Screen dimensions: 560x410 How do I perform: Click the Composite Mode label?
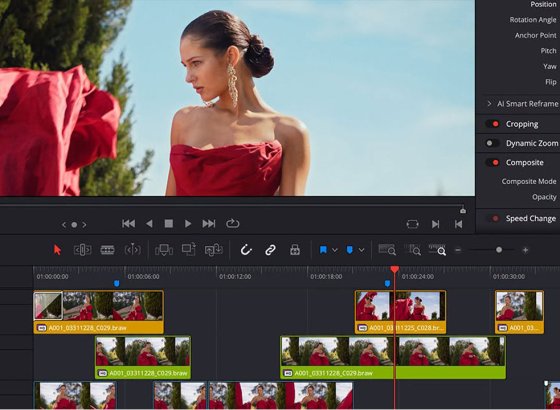[x=529, y=181]
